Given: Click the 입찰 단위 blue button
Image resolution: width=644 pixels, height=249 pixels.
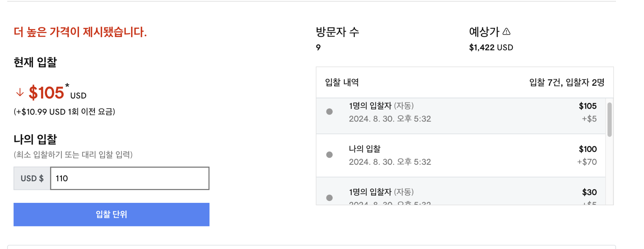Looking at the screenshot, I should click(111, 214).
